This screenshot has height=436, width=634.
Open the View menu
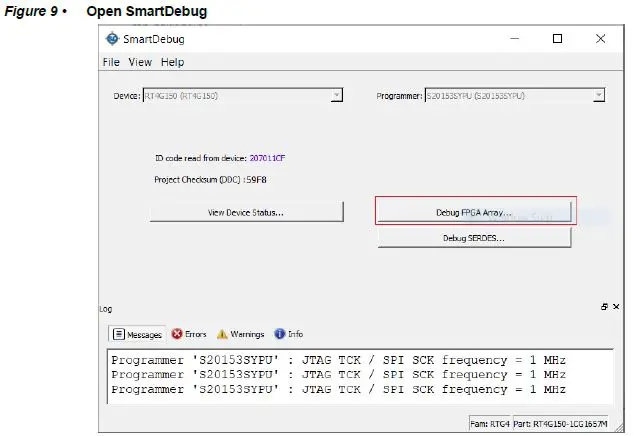pyautogui.click(x=140, y=62)
